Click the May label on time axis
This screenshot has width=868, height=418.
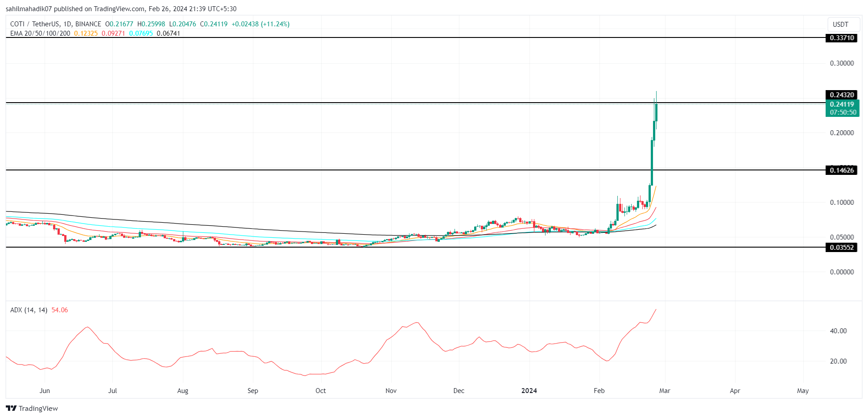(x=803, y=391)
